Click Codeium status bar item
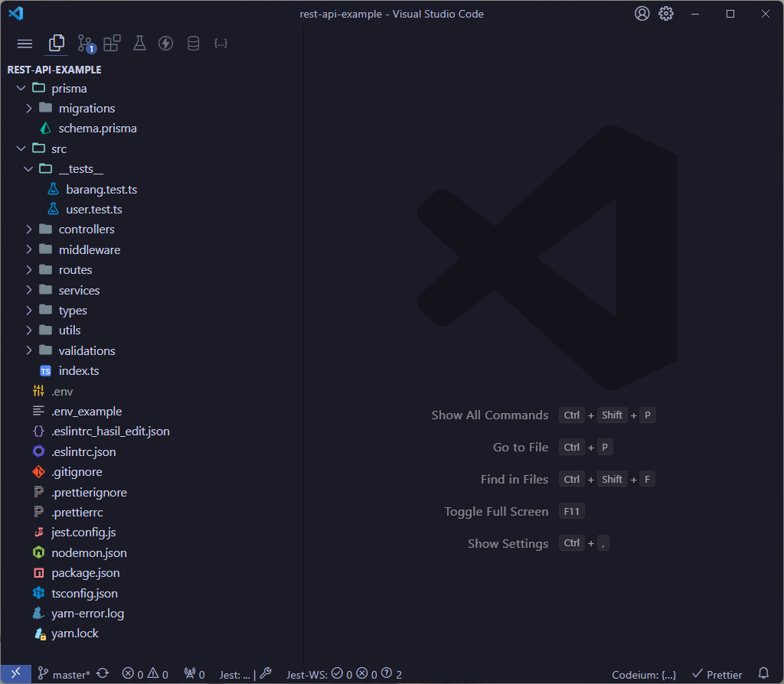The height and width of the screenshot is (684, 784). [x=644, y=675]
